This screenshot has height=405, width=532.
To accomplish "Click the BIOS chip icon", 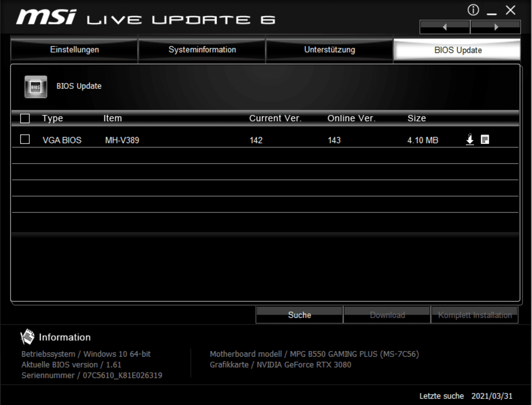I will tap(36, 87).
